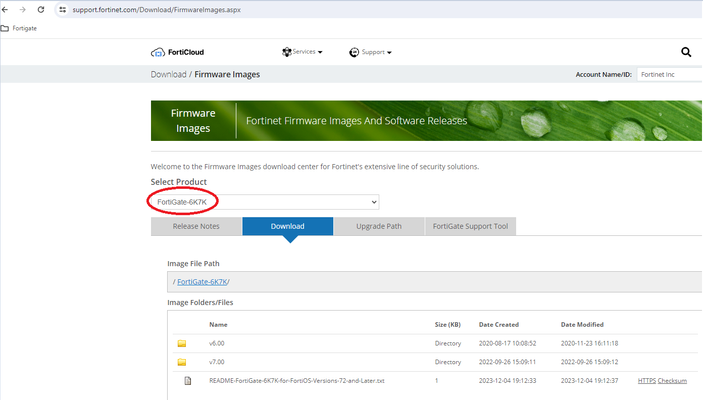Click the Firmware Images banner title
Viewport: 703px width, 400px height.
(x=193, y=121)
